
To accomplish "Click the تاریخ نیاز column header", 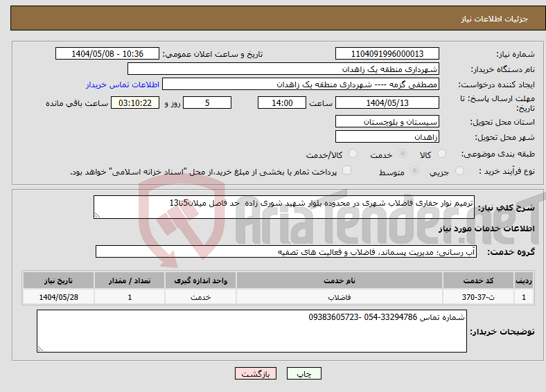I will click(58, 280).
